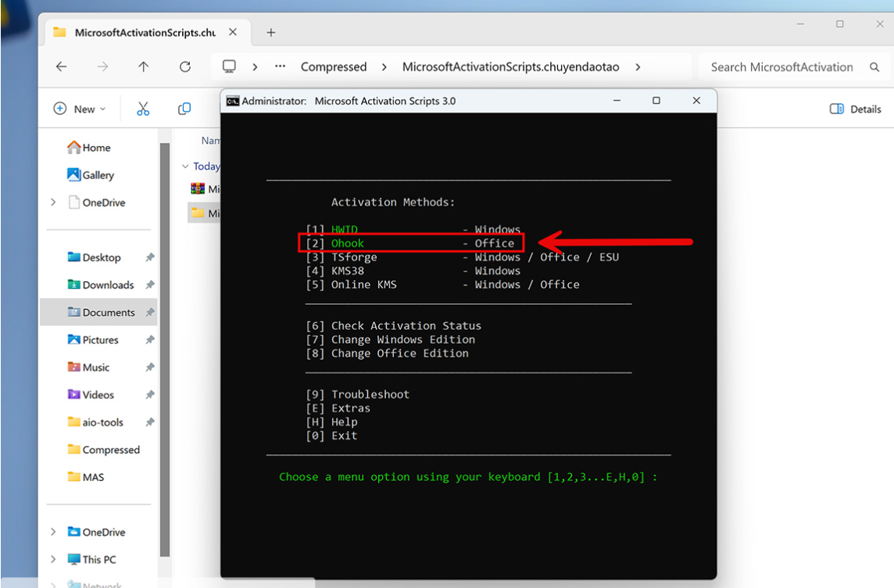The width and height of the screenshot is (894, 588).
Task: Click the Compressed breadcrumb segment
Action: tap(334, 67)
